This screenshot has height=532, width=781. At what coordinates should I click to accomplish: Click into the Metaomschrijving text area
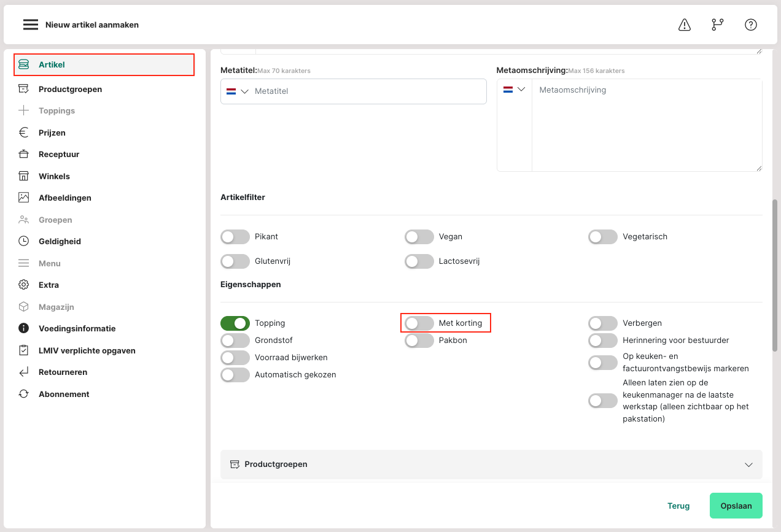(647, 125)
